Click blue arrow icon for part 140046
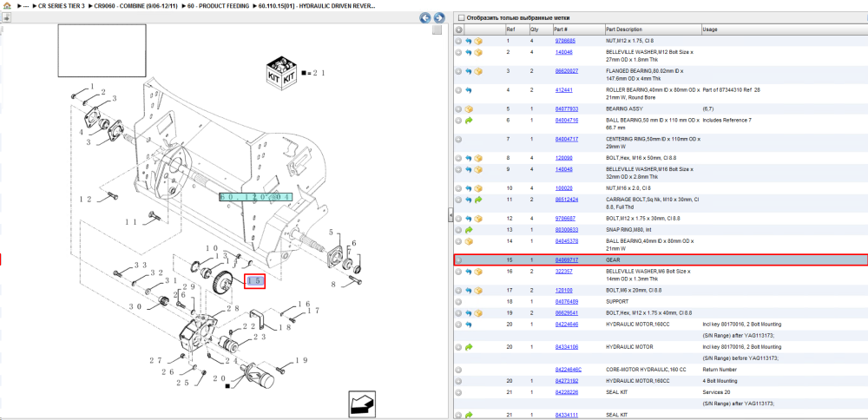868x420 pixels. pyautogui.click(x=469, y=53)
